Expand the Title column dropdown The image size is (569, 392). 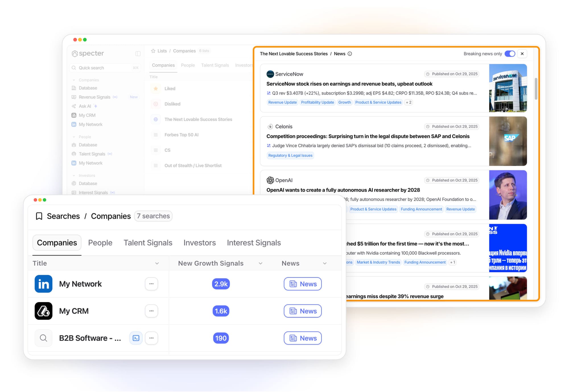click(x=157, y=264)
